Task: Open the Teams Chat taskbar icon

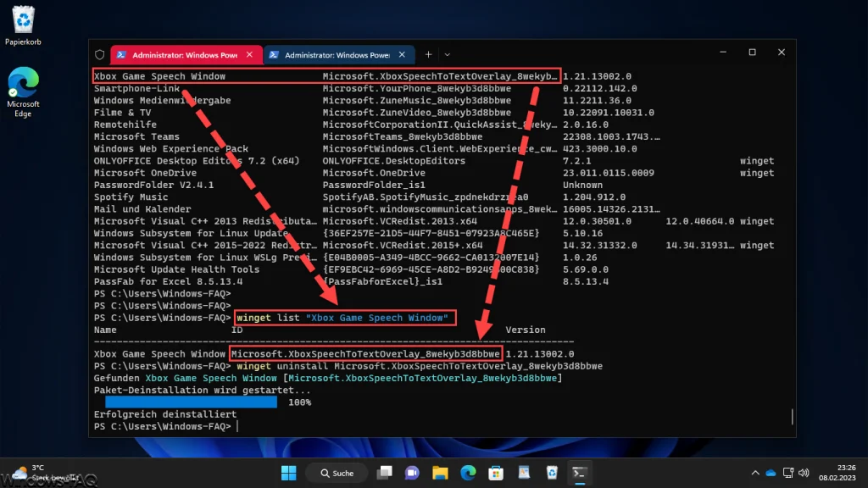Action: pyautogui.click(x=412, y=473)
